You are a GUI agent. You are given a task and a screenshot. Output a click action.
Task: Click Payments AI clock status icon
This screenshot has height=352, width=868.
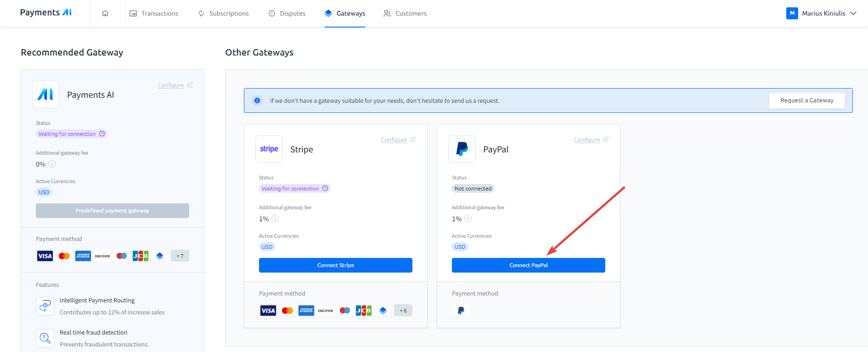(x=102, y=134)
